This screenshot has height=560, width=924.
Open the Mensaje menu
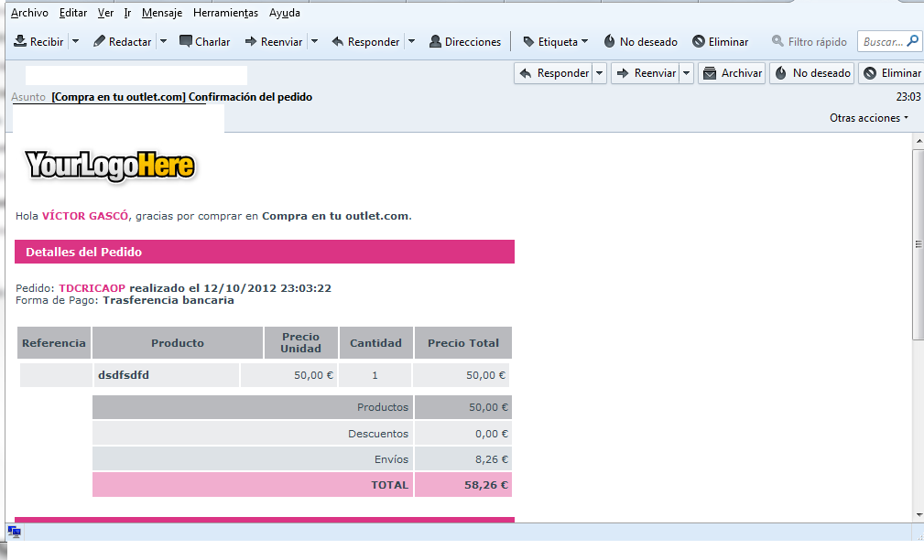coord(162,13)
